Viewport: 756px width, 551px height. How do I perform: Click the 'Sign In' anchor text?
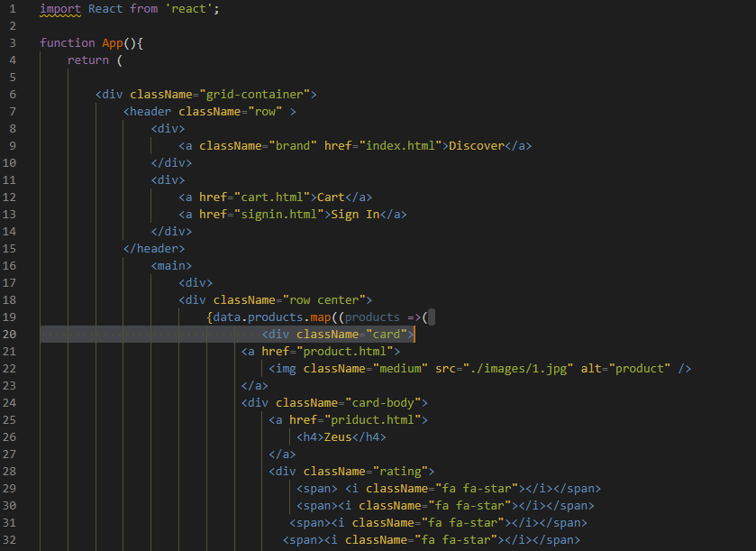click(x=355, y=215)
